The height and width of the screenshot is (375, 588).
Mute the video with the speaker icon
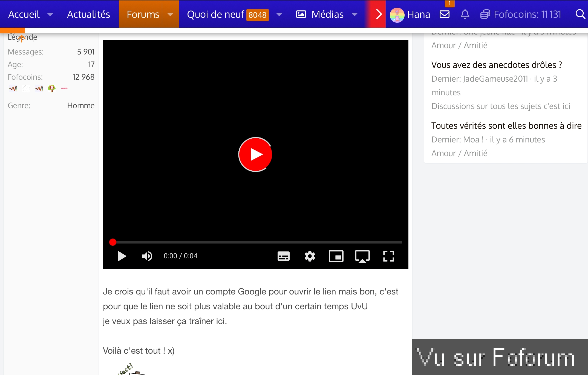pyautogui.click(x=147, y=256)
